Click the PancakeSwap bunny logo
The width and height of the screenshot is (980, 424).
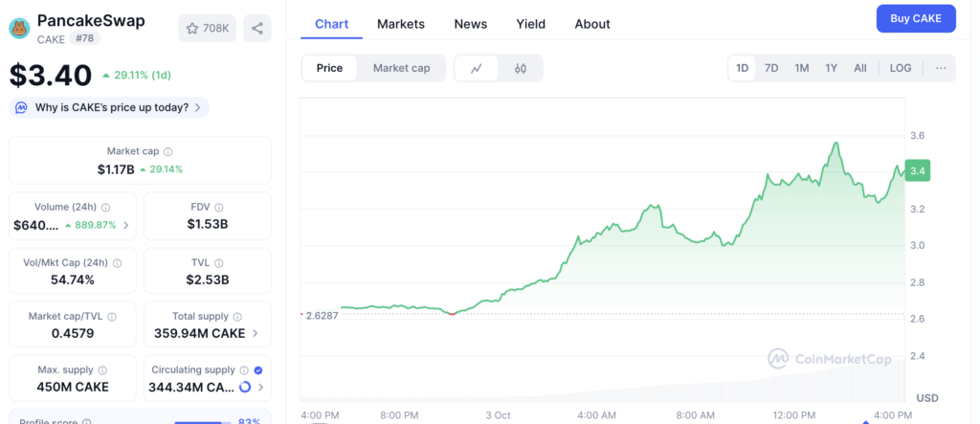coord(19,29)
